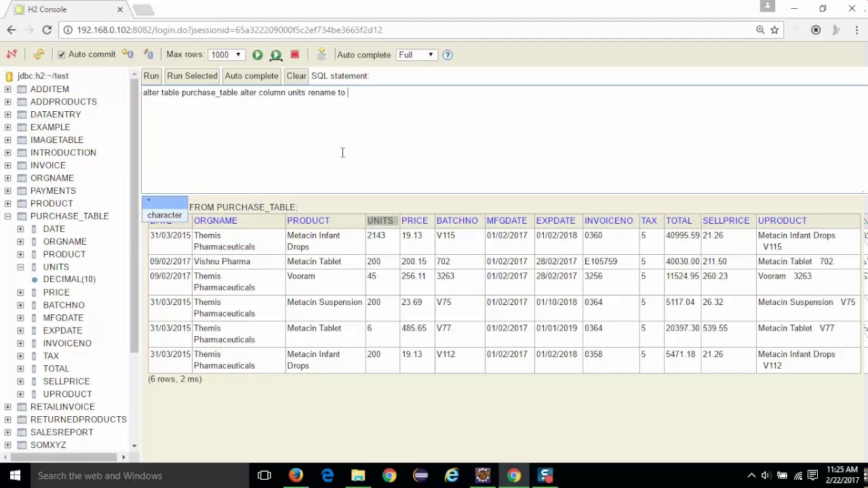
Task: Click the red Cancel statement icon
Action: (x=295, y=55)
